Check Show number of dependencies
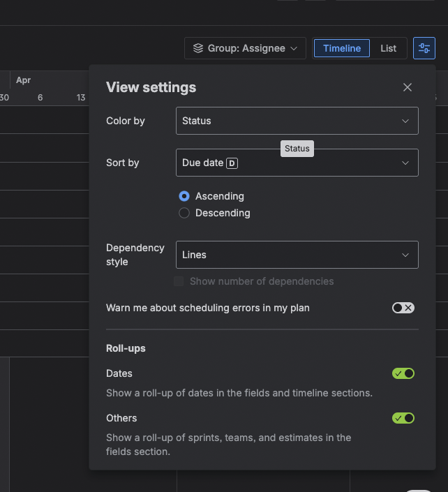This screenshot has height=492, width=448. coord(179,281)
